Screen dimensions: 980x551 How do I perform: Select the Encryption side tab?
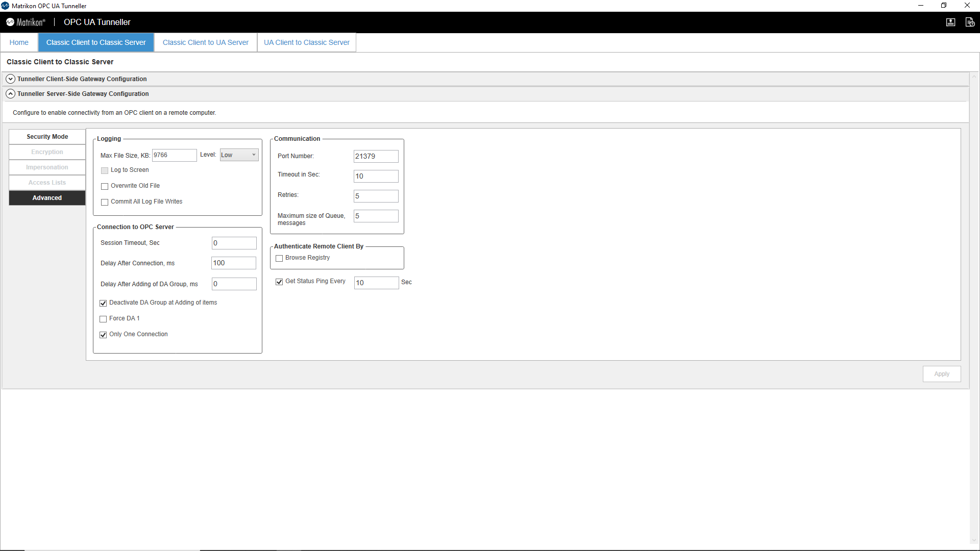47,152
